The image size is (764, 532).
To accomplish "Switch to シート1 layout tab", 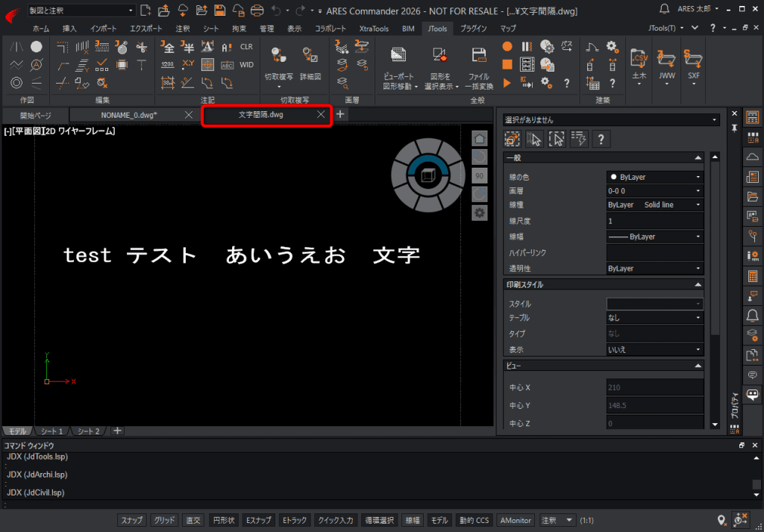I will click(x=51, y=431).
